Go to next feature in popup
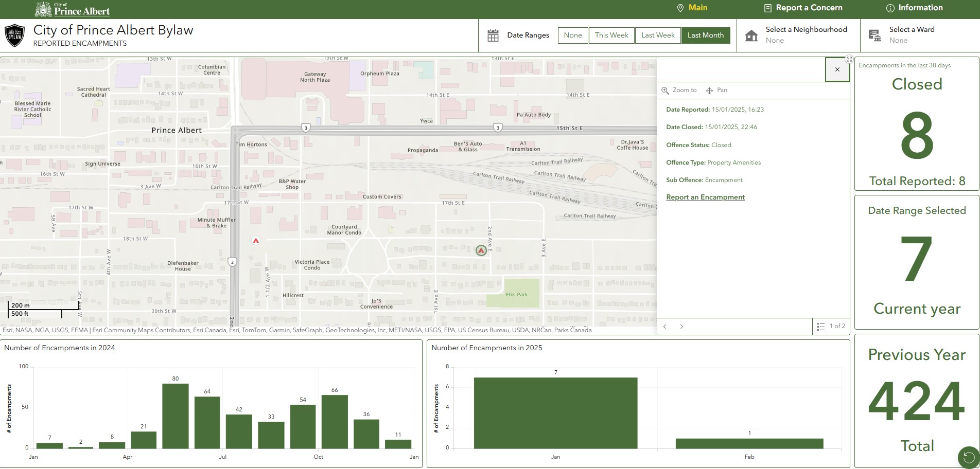The width and height of the screenshot is (980, 469). tap(681, 327)
